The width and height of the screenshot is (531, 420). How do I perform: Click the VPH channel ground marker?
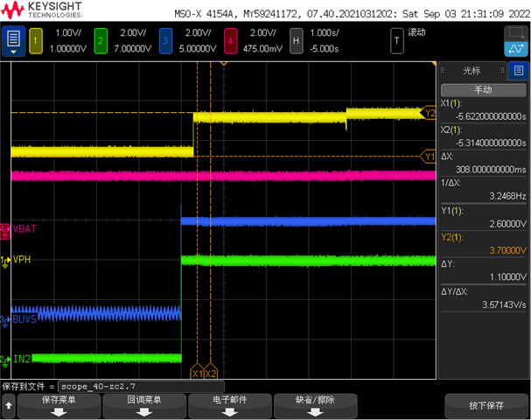pyautogui.click(x=5, y=262)
